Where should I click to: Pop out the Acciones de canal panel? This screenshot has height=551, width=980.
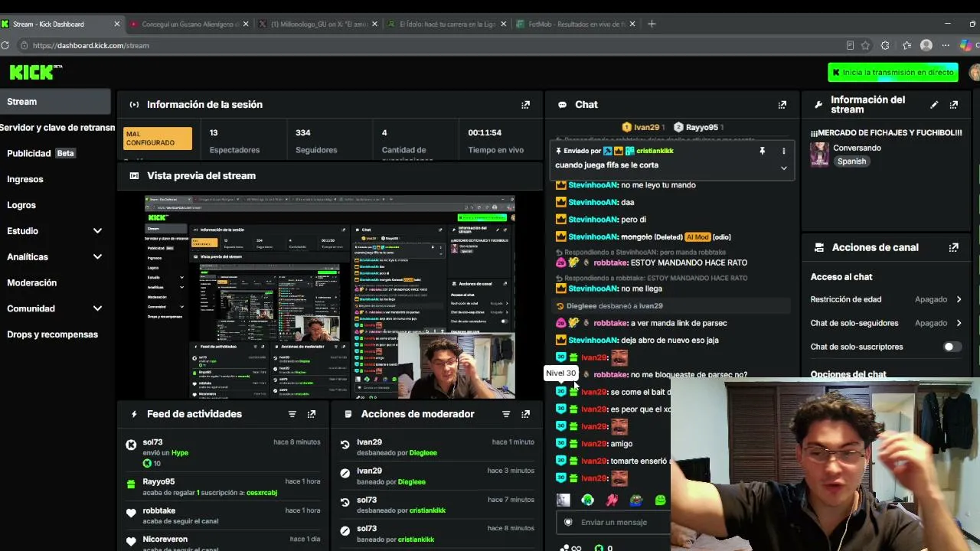pyautogui.click(x=953, y=247)
